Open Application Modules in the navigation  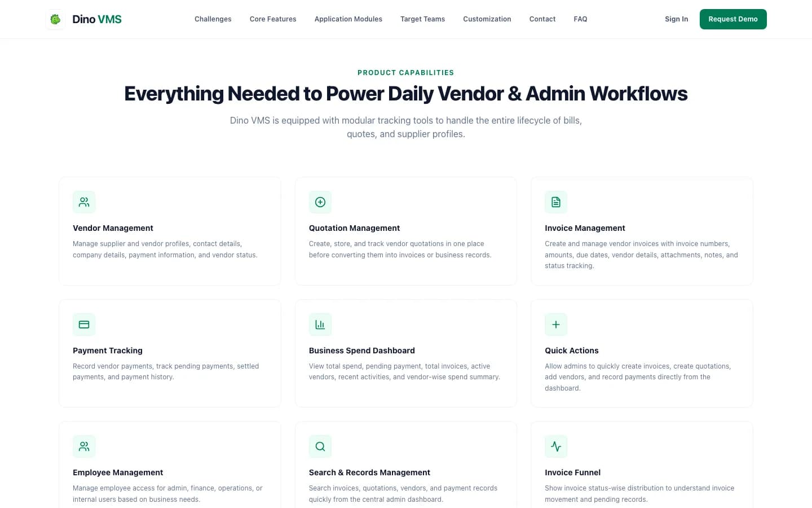[x=348, y=19]
